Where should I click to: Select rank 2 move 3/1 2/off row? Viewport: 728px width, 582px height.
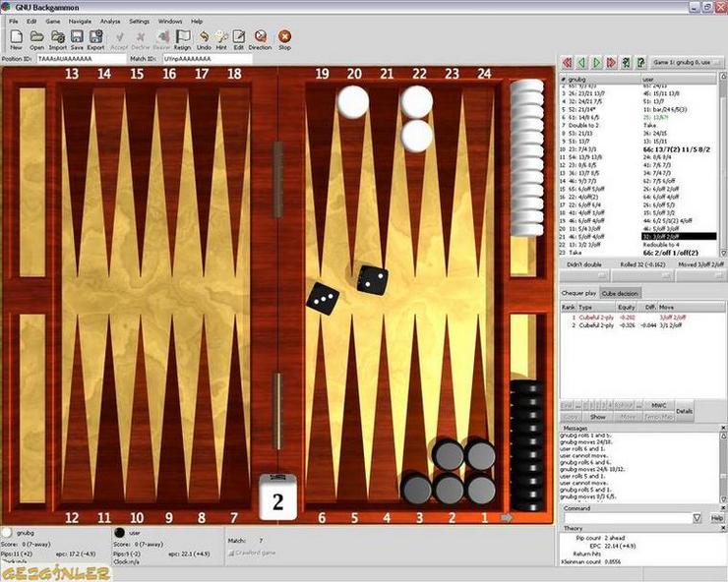coord(642,325)
